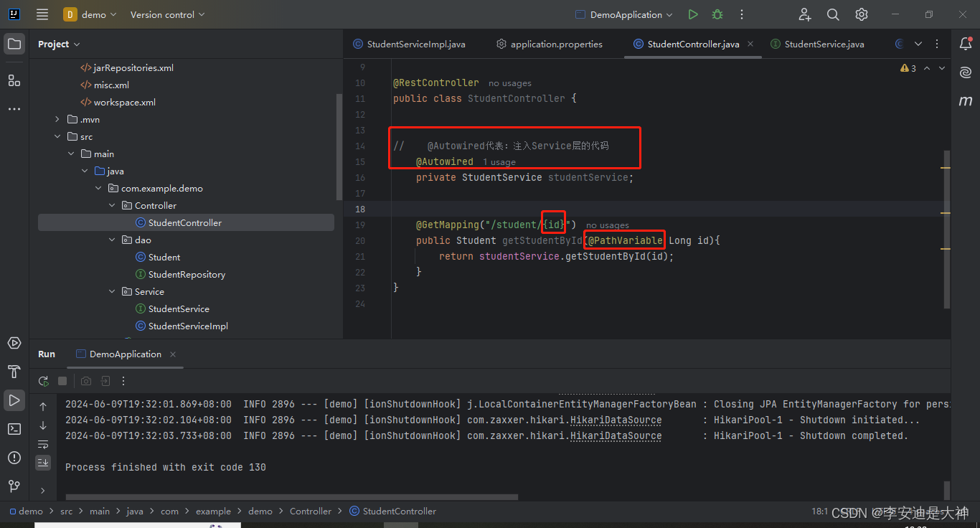This screenshot has width=980, height=528.
Task: Click the Run console horizontal scrollbar
Action: pyautogui.click(x=291, y=496)
